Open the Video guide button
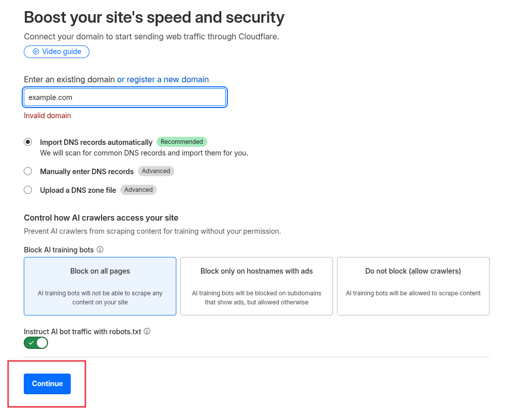Screen dimensions: 528x420 pyautogui.click(x=57, y=51)
